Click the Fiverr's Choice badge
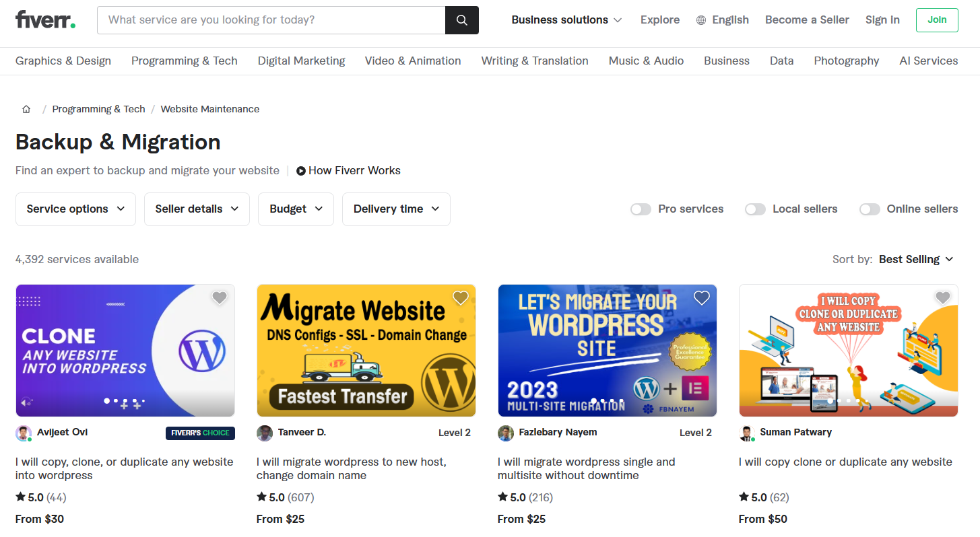 coord(200,433)
